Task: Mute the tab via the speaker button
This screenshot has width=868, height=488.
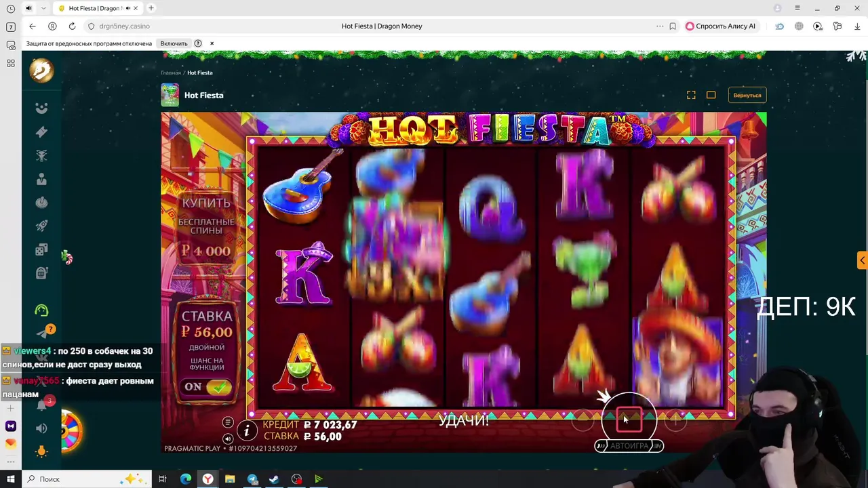Action: tap(28, 8)
